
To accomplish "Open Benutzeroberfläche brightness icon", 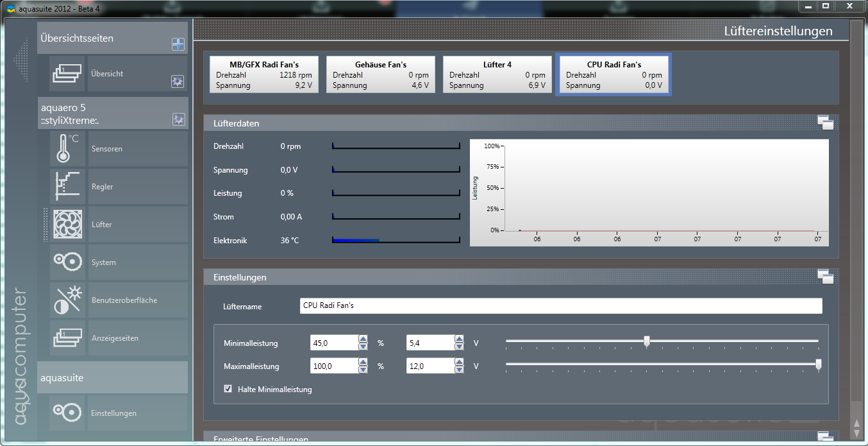I will [67, 300].
